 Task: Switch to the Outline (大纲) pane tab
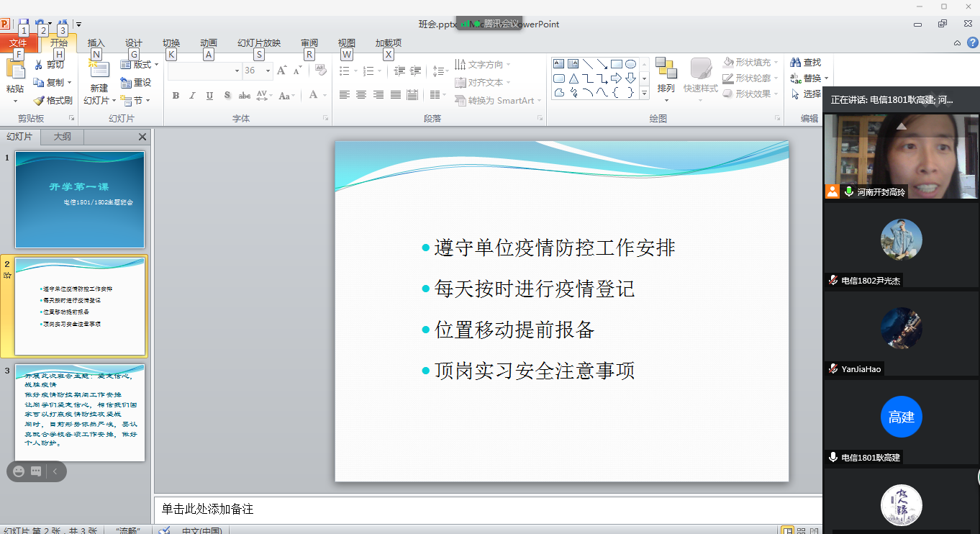(63, 137)
